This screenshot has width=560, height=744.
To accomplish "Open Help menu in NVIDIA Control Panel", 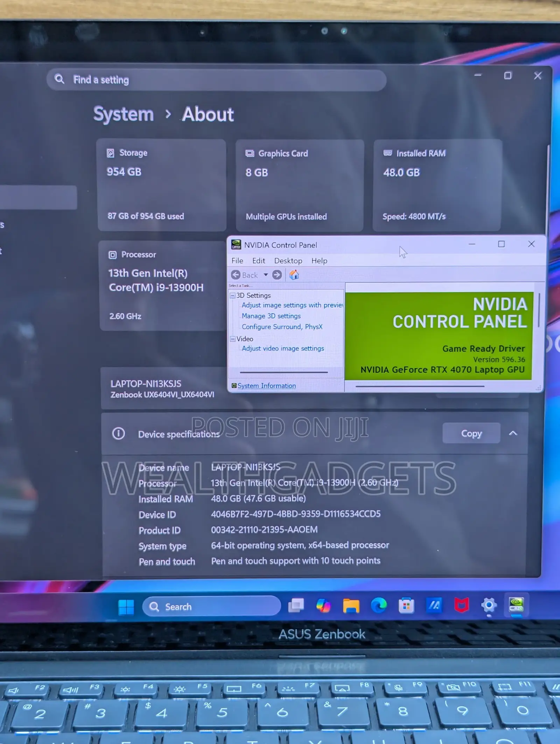I will pos(319,261).
